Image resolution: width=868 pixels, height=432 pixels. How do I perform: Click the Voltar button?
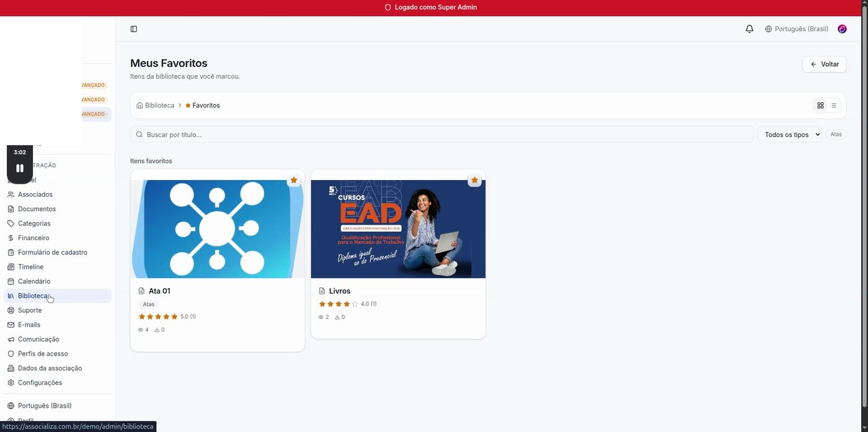824,65
